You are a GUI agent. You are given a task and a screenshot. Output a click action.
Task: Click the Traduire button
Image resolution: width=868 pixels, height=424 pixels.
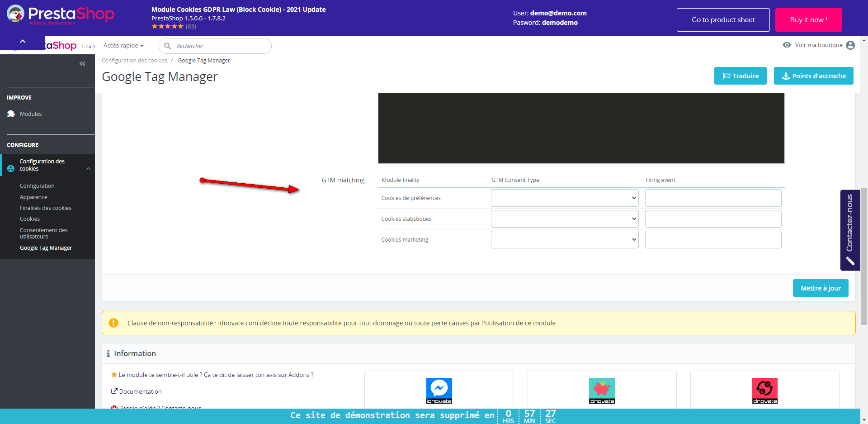(x=740, y=76)
